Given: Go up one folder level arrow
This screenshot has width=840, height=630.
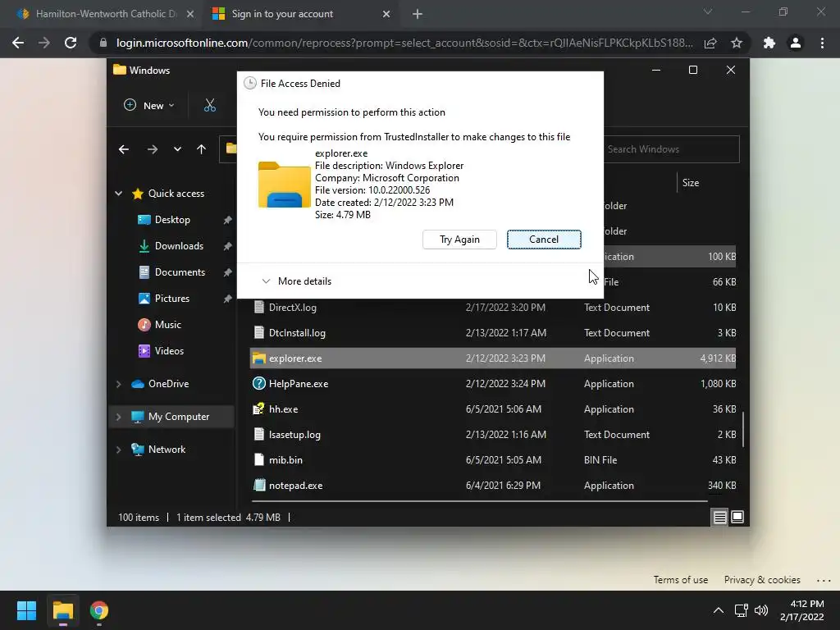Looking at the screenshot, I should click(x=201, y=149).
